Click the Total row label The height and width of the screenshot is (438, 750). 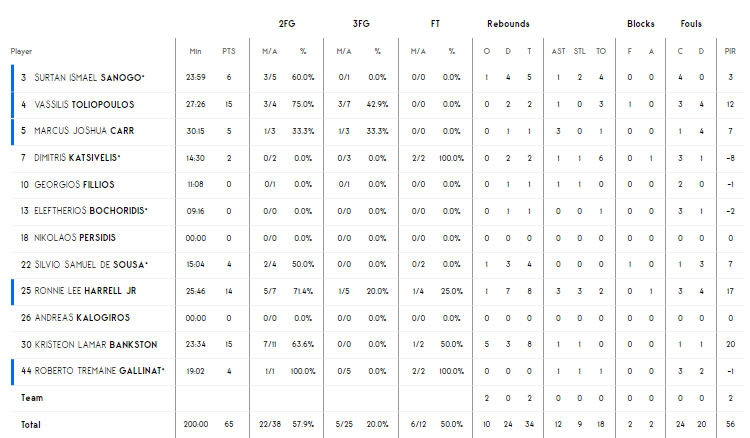coord(31,425)
